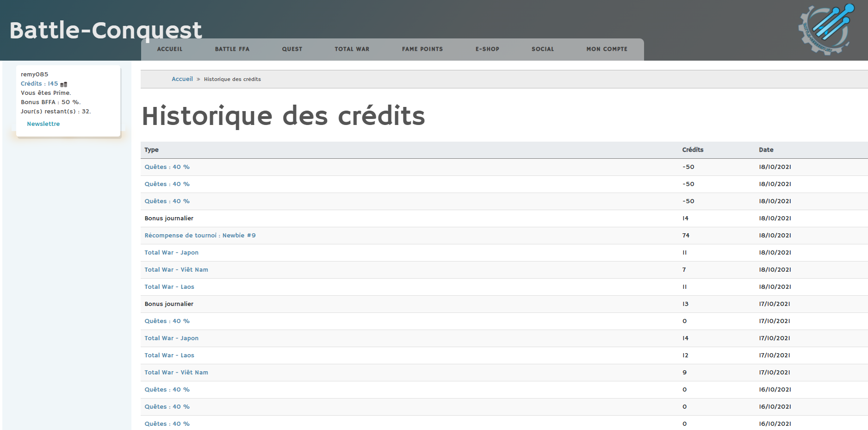Click the remy085 username
Image resolution: width=868 pixels, height=430 pixels.
[34, 75]
